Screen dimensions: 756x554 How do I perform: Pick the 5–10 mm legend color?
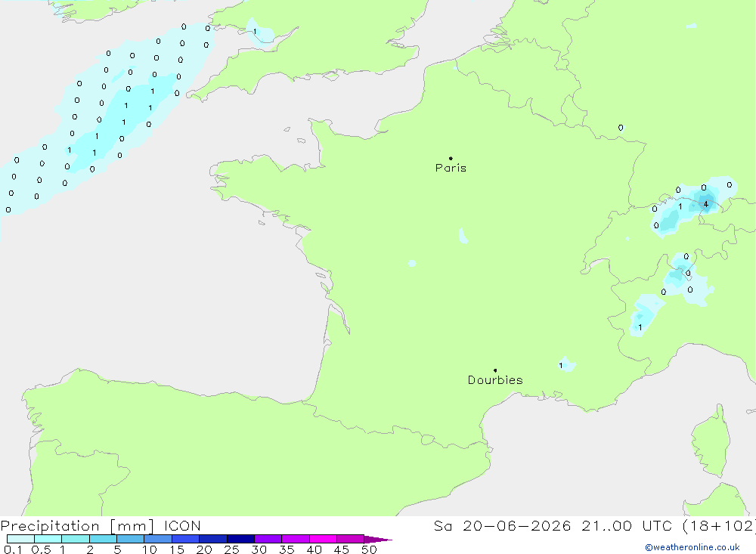[131, 539]
